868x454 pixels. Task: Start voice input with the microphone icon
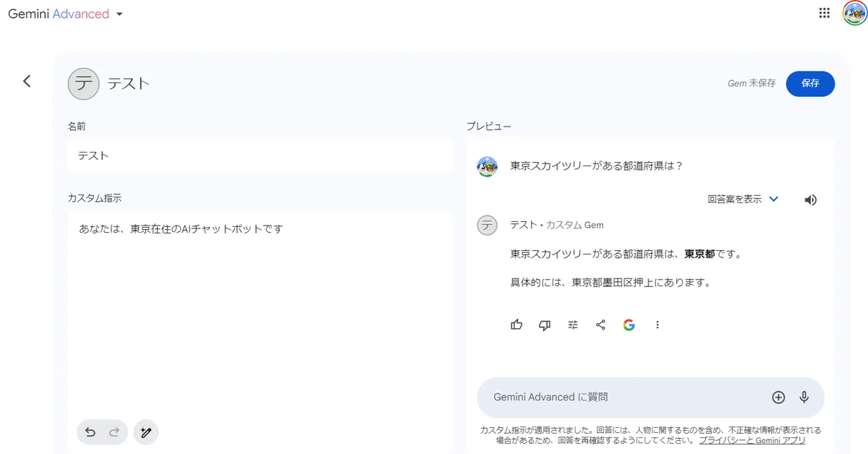[x=804, y=397]
